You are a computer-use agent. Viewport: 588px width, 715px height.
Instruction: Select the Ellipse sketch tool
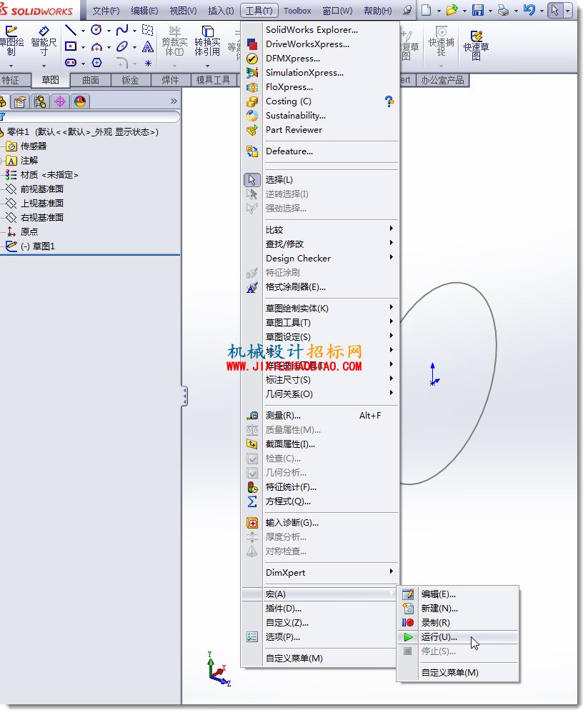click(x=121, y=46)
